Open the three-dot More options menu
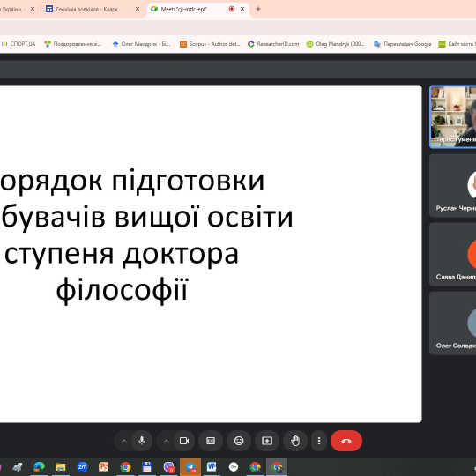 point(319,441)
